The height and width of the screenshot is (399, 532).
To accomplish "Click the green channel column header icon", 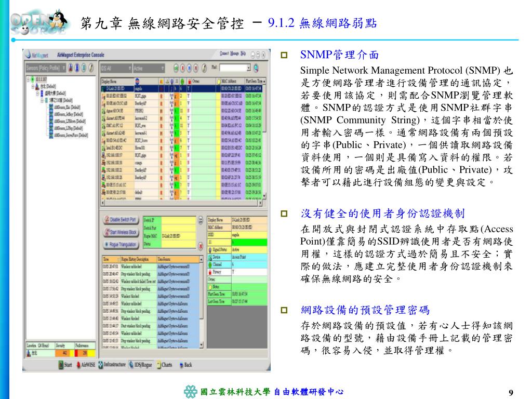I will [x=182, y=82].
